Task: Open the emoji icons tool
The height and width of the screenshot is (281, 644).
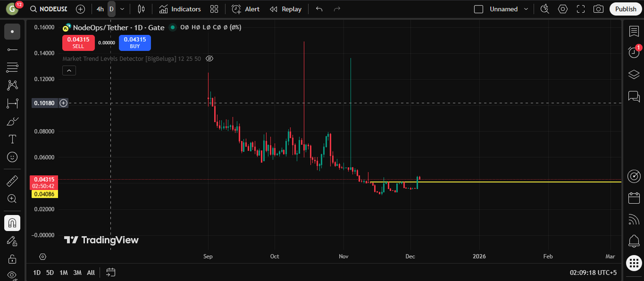Action: pyautogui.click(x=12, y=157)
